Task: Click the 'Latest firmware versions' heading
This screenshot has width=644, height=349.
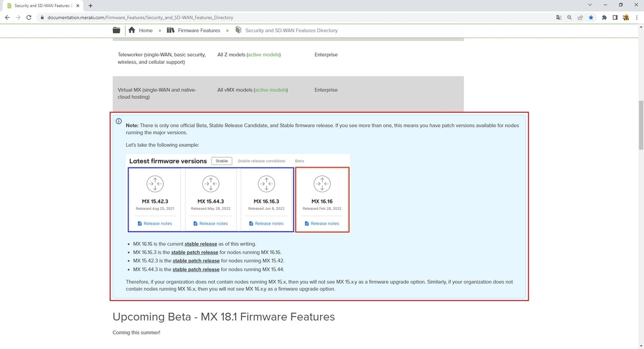Action: click(168, 161)
